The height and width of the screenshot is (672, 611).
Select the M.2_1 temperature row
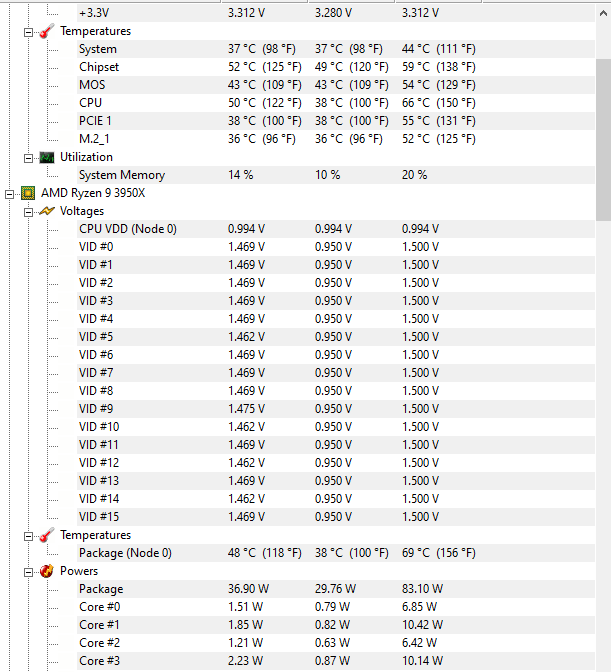(98, 139)
